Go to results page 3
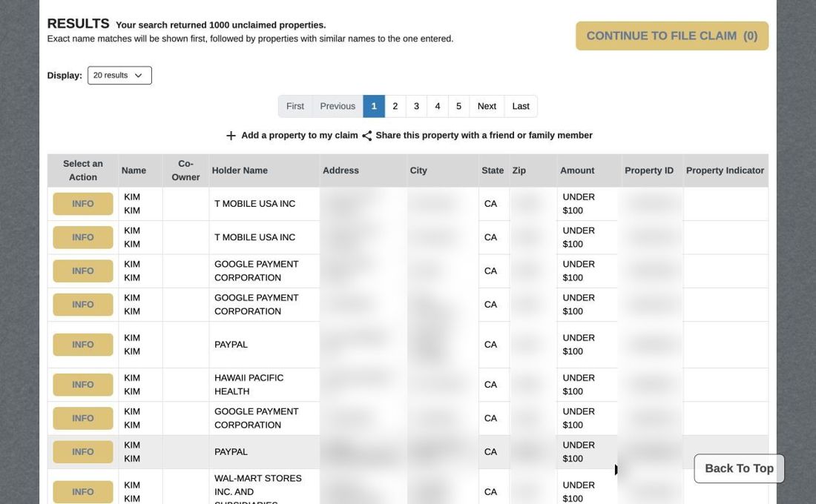Viewport: 816px width, 504px height. coord(416,106)
